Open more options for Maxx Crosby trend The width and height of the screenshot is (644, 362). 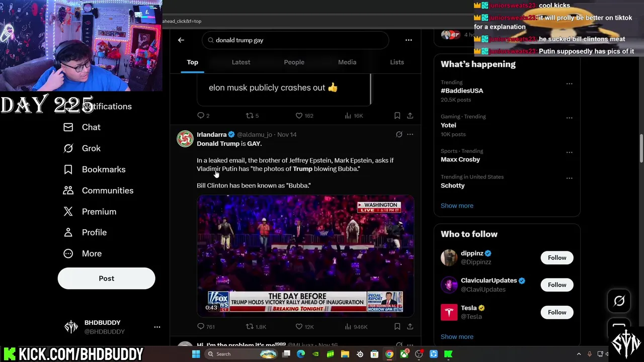[x=569, y=152]
